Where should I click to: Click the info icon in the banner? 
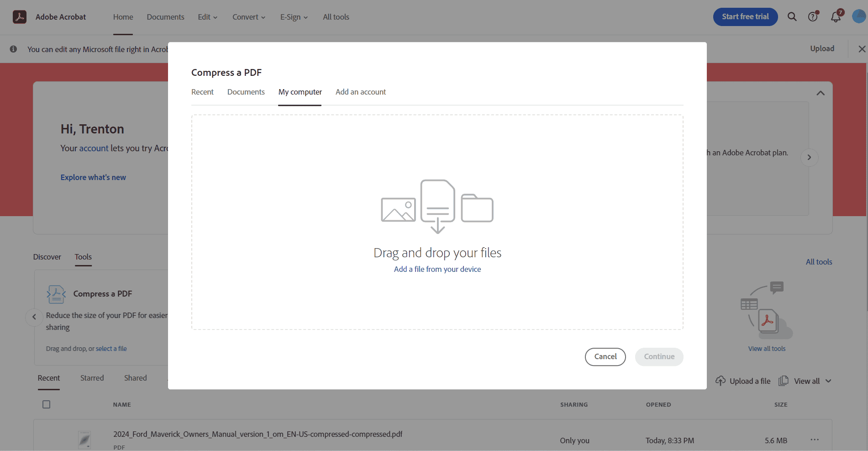pyautogui.click(x=14, y=49)
